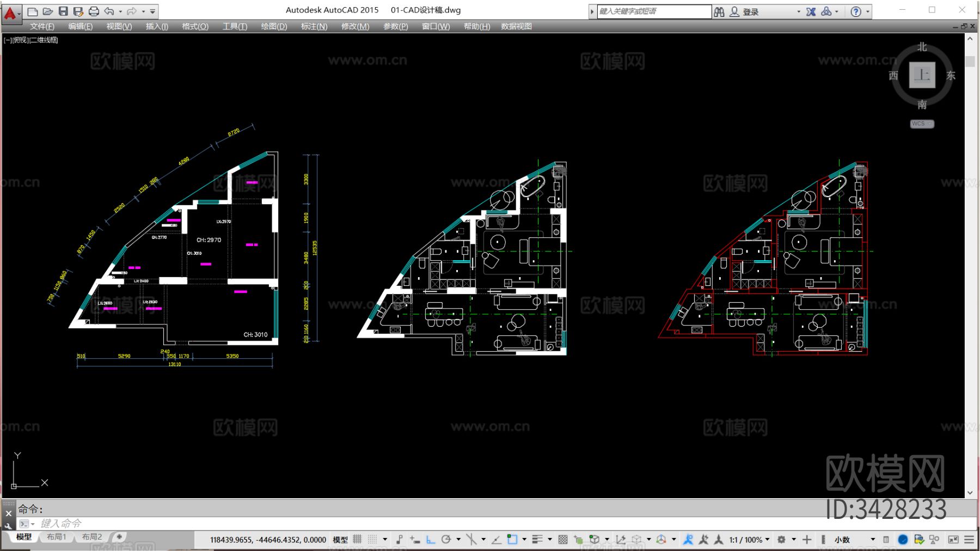Open the redo history dropdown arrow
The image size is (980, 551).
[x=143, y=11]
